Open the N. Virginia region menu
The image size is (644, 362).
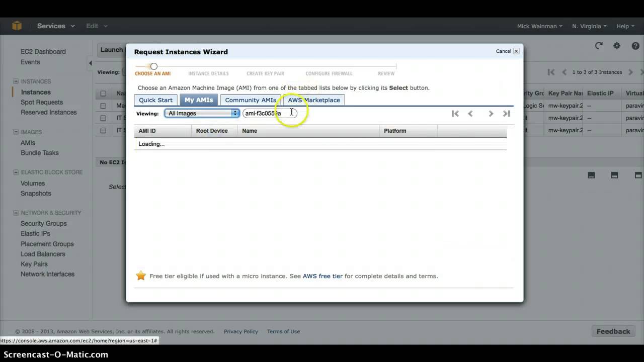pos(589,26)
